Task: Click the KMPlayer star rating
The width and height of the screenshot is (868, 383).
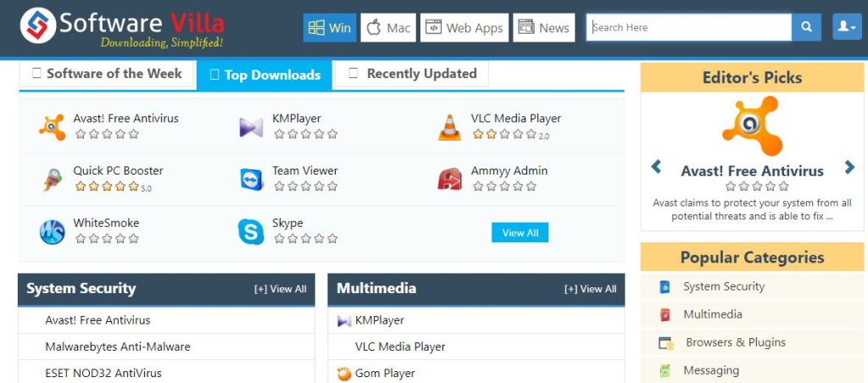Action: click(x=305, y=134)
